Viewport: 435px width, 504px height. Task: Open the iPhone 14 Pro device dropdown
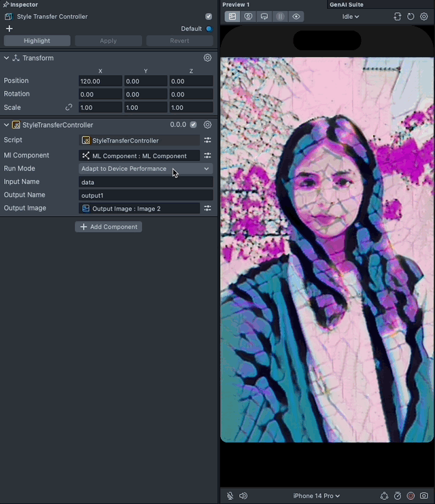316,496
